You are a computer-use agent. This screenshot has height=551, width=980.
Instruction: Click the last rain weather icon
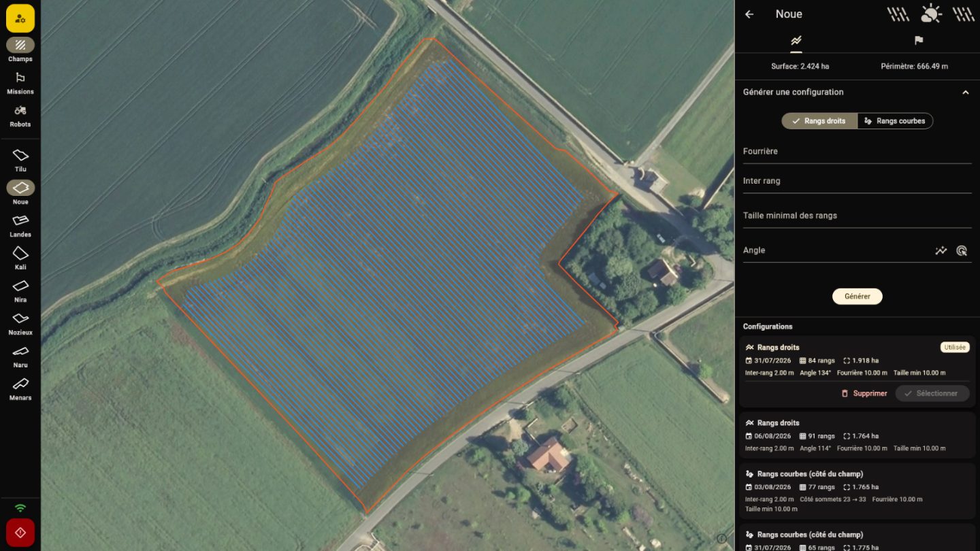tap(963, 14)
